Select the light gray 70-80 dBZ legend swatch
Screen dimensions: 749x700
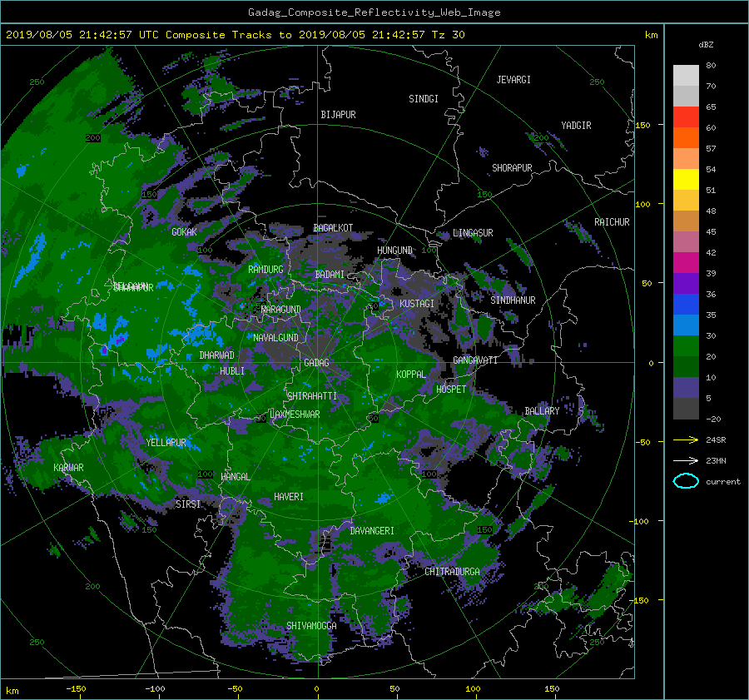[686, 76]
